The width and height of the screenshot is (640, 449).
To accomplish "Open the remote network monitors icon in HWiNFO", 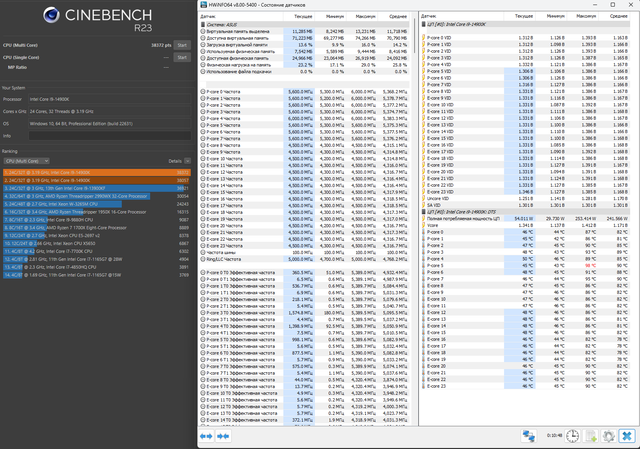I will tap(529, 436).
